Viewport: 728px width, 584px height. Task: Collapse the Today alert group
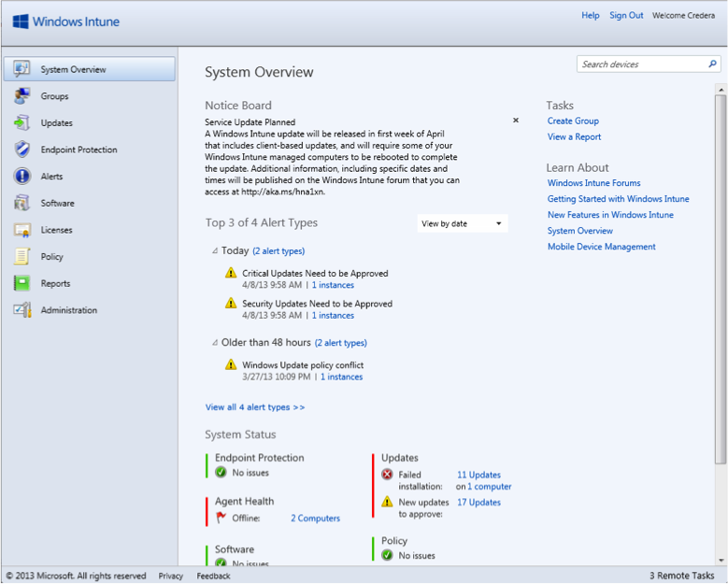click(215, 250)
